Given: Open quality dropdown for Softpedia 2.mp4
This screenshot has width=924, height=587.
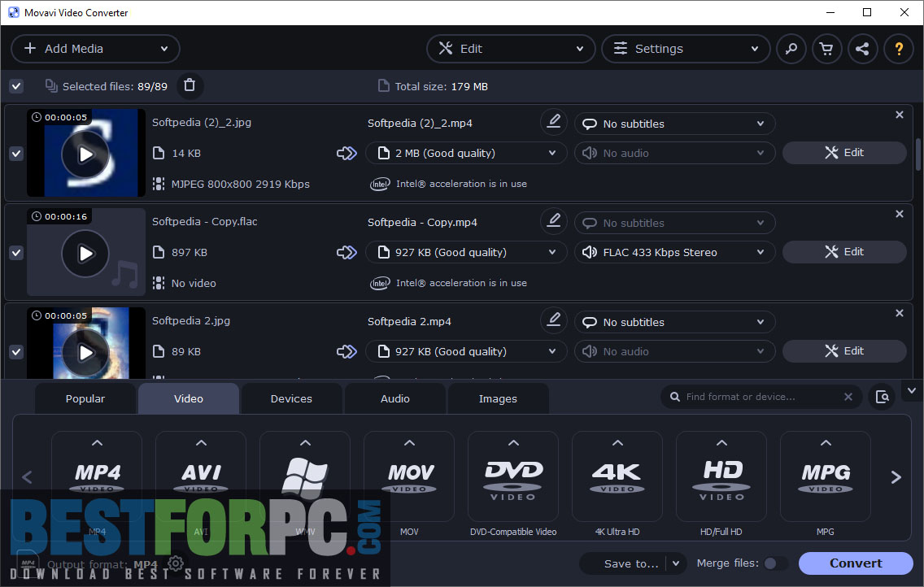Looking at the screenshot, I should click(x=466, y=351).
